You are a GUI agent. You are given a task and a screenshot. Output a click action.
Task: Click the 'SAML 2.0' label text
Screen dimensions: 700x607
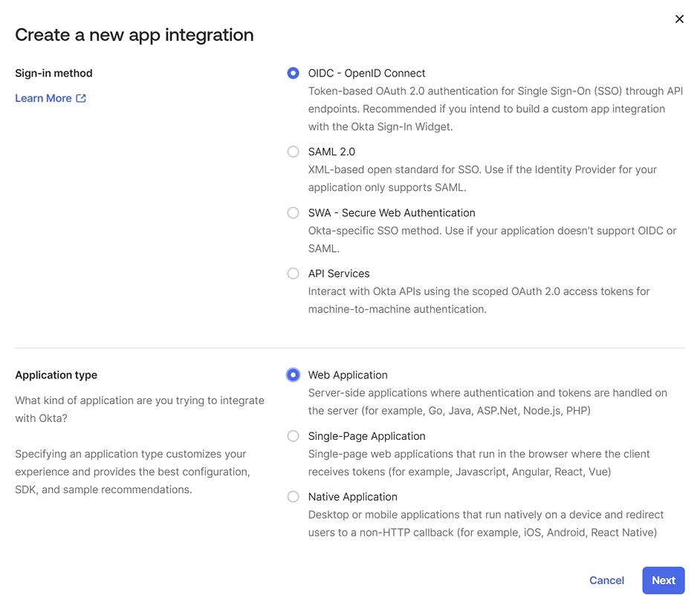(331, 152)
